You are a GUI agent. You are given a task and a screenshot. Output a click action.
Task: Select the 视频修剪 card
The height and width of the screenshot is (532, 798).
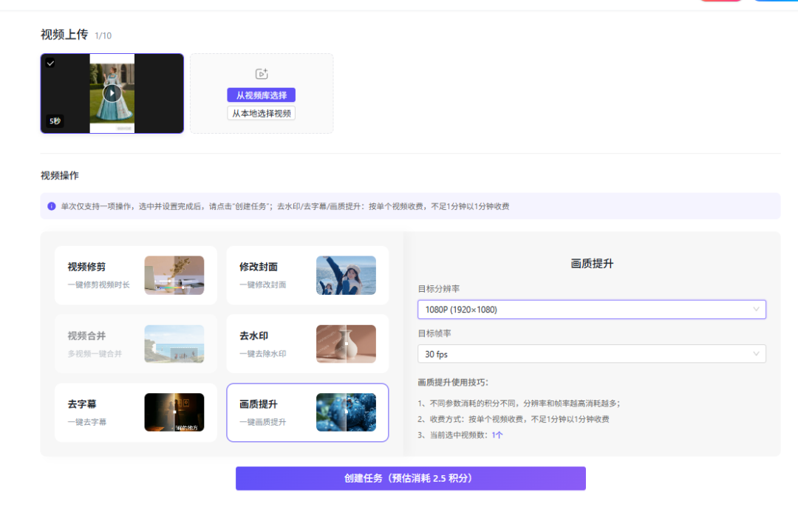136,276
